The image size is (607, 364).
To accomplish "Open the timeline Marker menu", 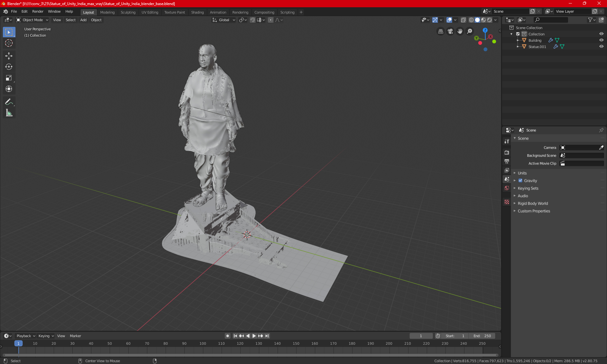I will 75,336.
